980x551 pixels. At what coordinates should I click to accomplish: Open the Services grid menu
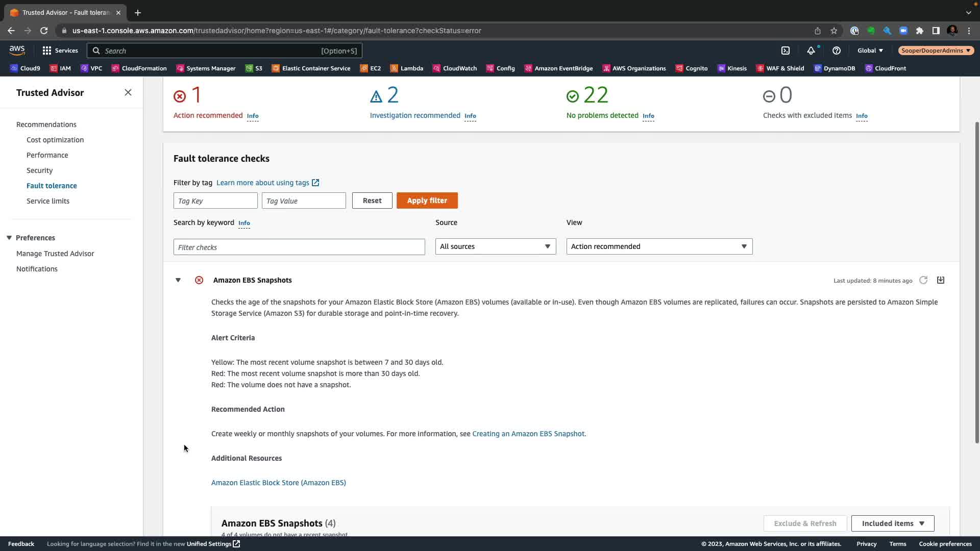[x=60, y=51]
